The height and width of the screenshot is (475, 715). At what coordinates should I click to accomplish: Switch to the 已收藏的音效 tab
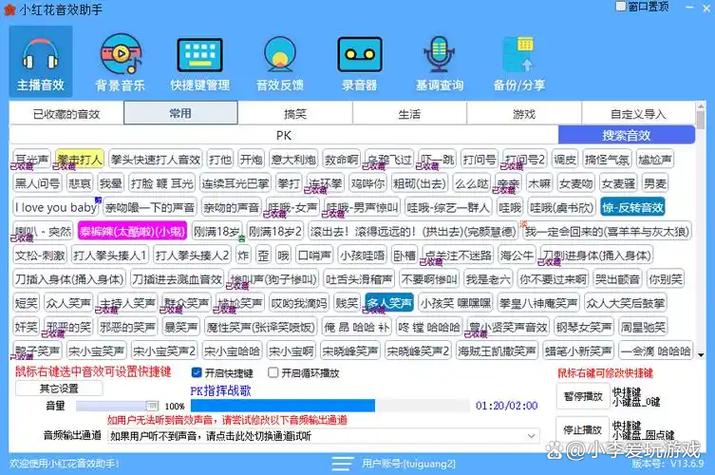(66, 114)
